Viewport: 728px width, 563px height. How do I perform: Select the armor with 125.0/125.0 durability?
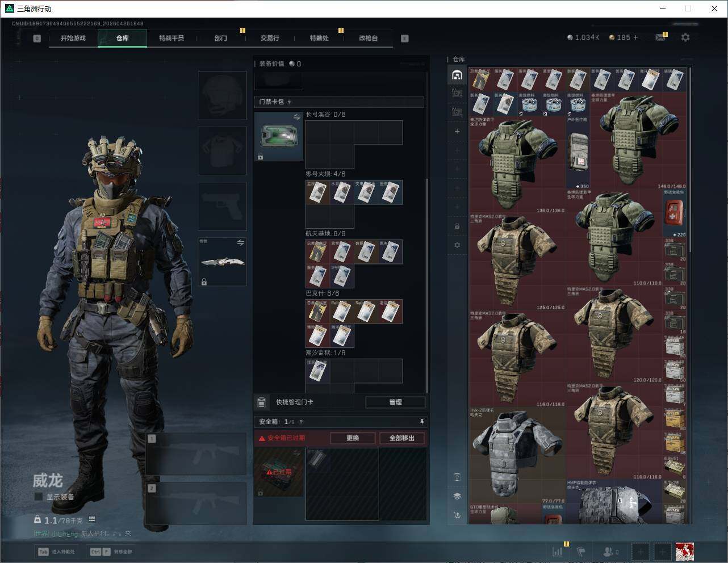coord(517,262)
